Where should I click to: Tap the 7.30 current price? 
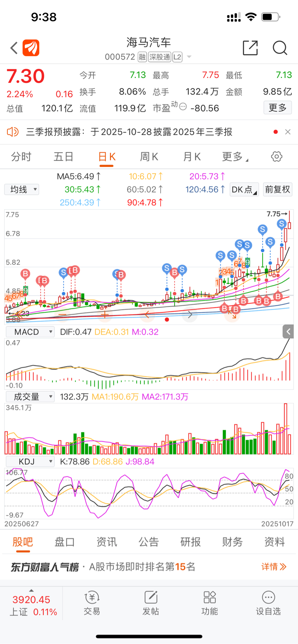(x=26, y=76)
